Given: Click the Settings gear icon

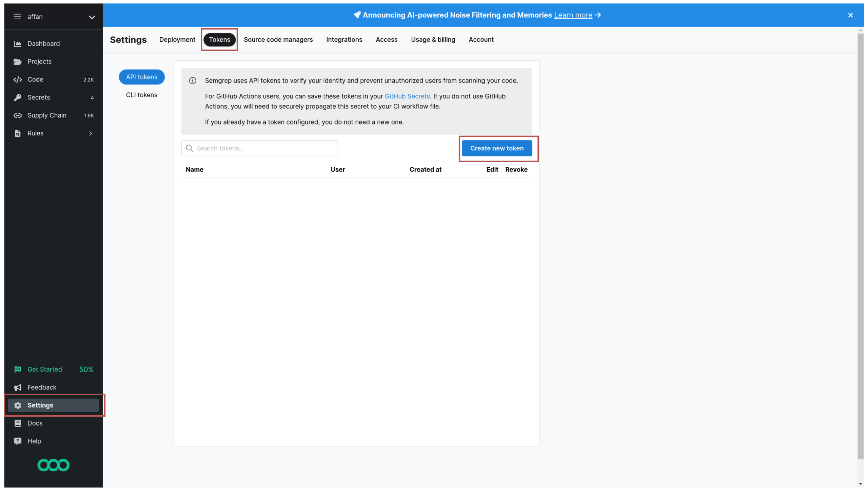Looking at the screenshot, I should [18, 405].
